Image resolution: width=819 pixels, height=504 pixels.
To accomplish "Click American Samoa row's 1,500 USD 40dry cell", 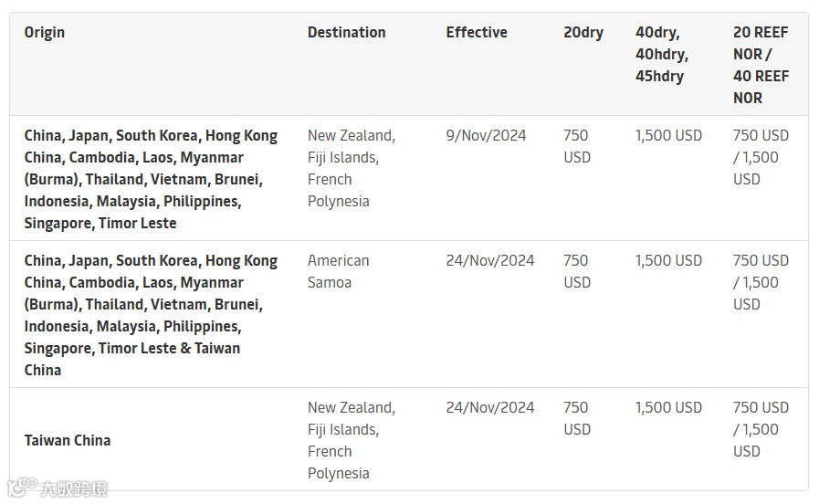I will click(x=668, y=261).
